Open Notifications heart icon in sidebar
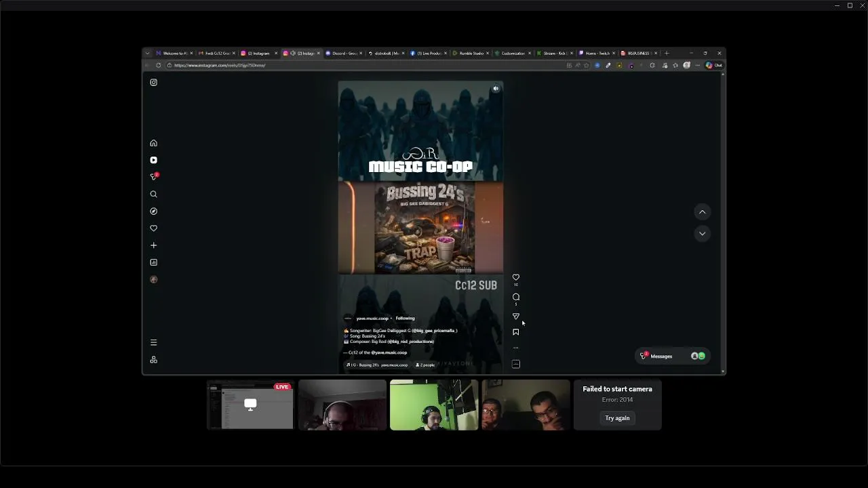Image resolution: width=868 pixels, height=488 pixels. pos(153,228)
